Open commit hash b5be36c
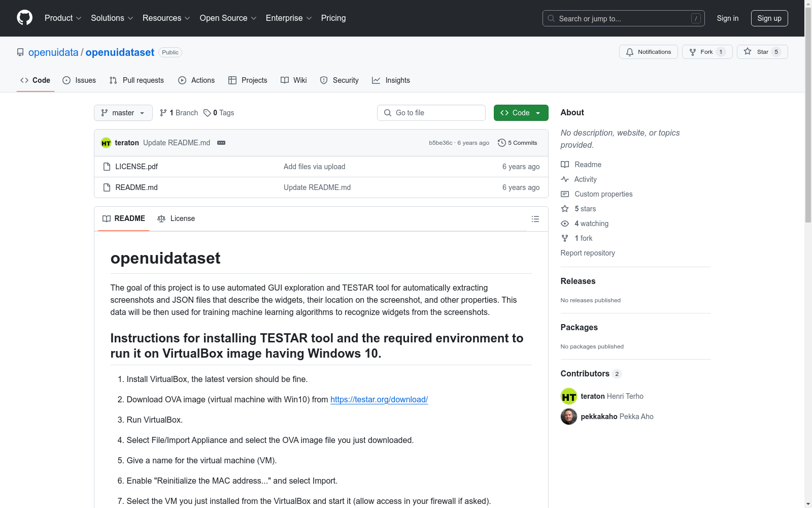The image size is (812, 508). [x=441, y=143]
